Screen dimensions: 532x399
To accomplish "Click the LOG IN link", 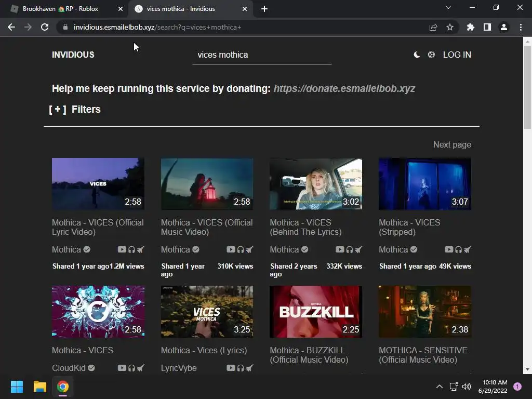I will [457, 55].
